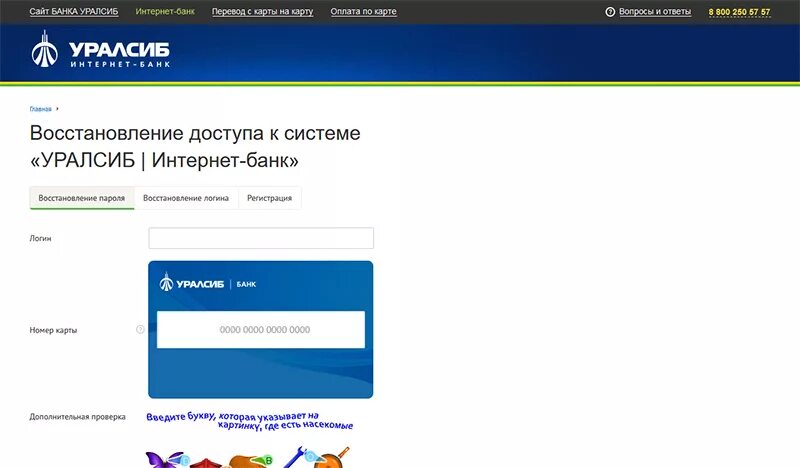This screenshot has height=468, width=800.
Task: Click the Уралсиб Банк logo on the card
Action: point(208,283)
